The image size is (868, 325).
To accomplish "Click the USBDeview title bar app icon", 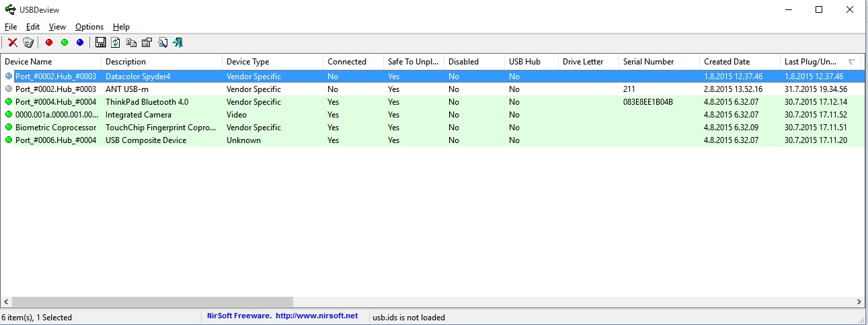I will pos(10,10).
